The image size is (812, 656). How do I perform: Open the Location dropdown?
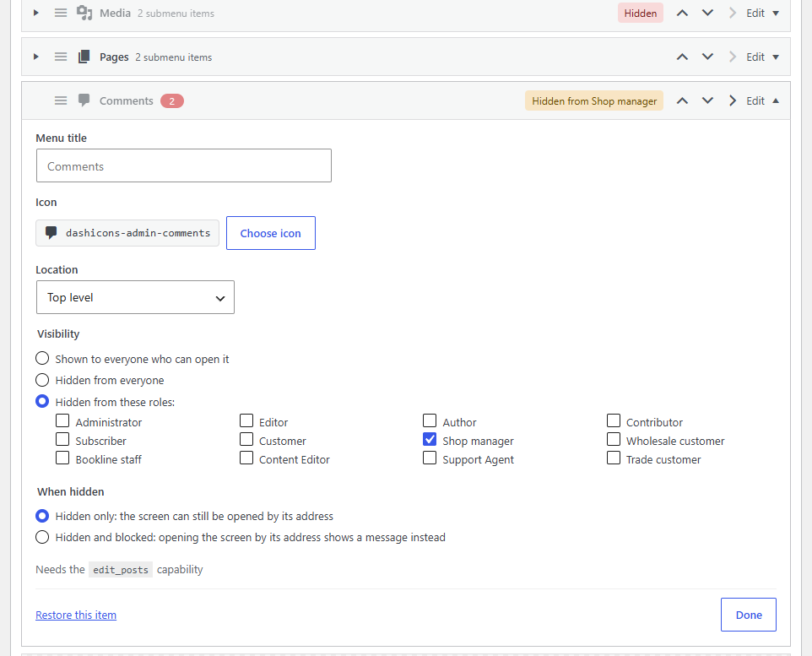coord(135,297)
